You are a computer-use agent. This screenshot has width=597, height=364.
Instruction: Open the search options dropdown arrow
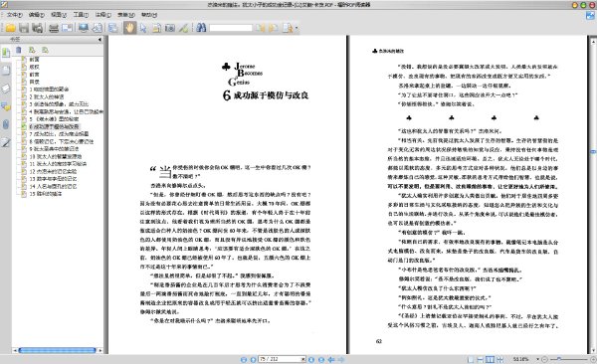point(297,28)
